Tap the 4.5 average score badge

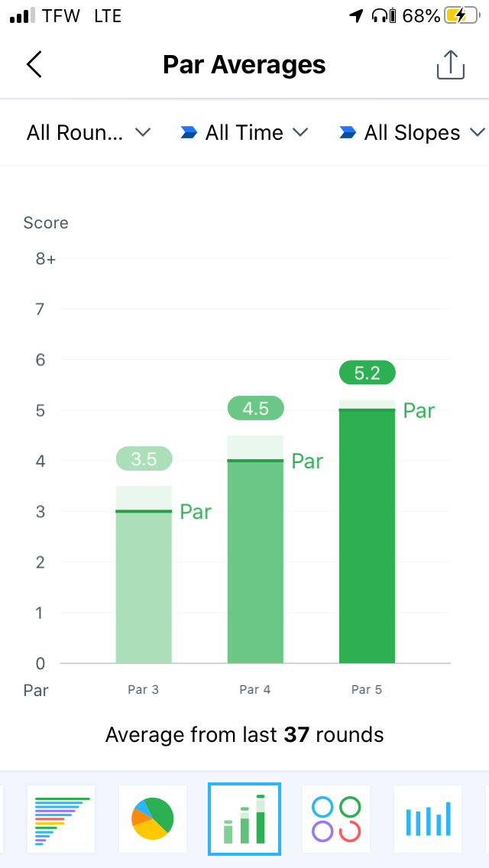(255, 409)
